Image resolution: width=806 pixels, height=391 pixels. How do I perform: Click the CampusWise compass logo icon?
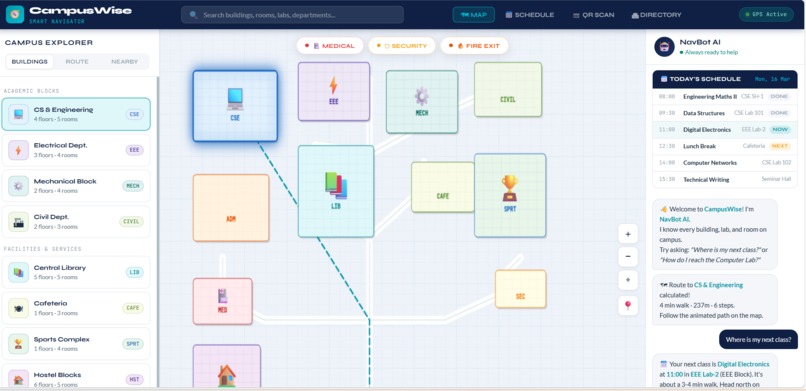15,14
